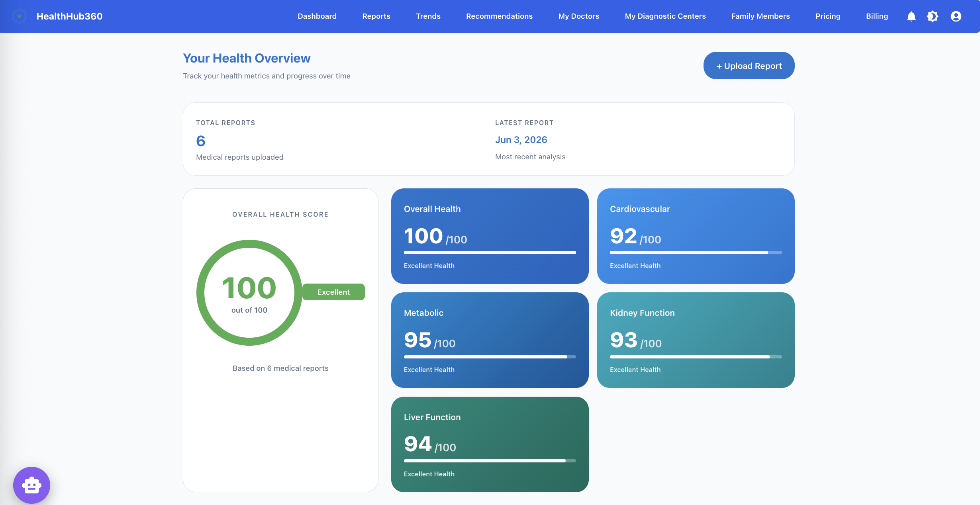This screenshot has width=980, height=505.
Task: Click the Upload Report button
Action: pos(749,66)
